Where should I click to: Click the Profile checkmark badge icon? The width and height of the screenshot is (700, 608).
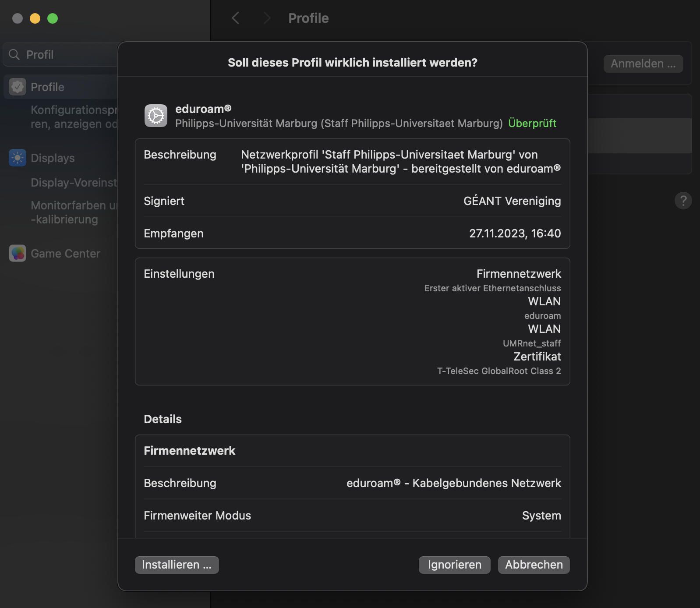[x=18, y=87]
